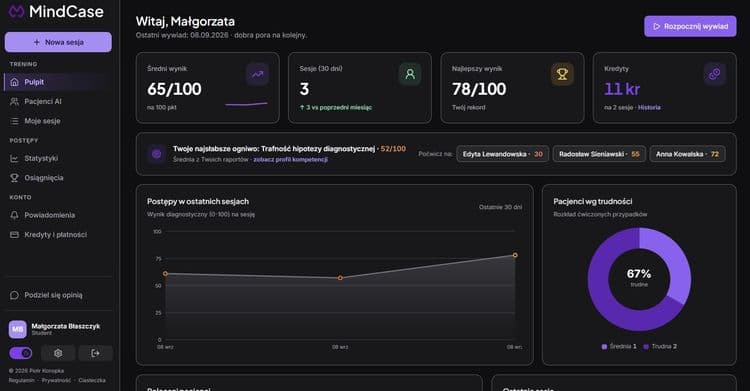Click the logout arrow icon
The width and height of the screenshot is (750, 391).
pos(96,353)
